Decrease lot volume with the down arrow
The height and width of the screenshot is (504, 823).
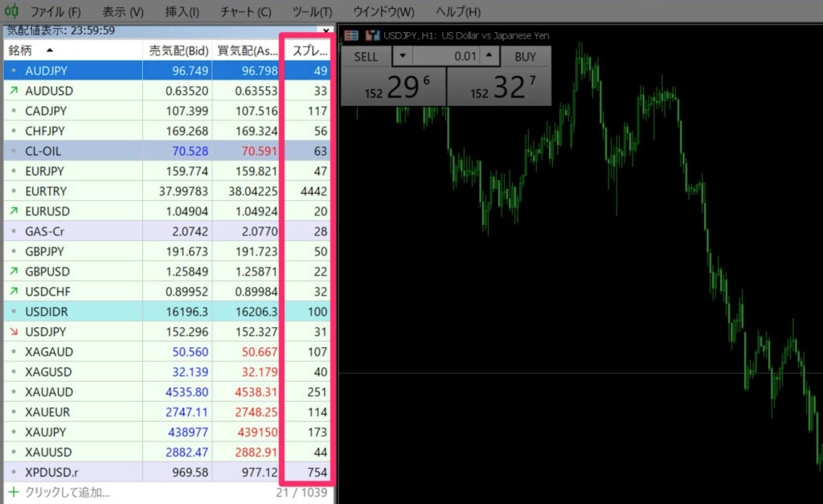point(403,57)
